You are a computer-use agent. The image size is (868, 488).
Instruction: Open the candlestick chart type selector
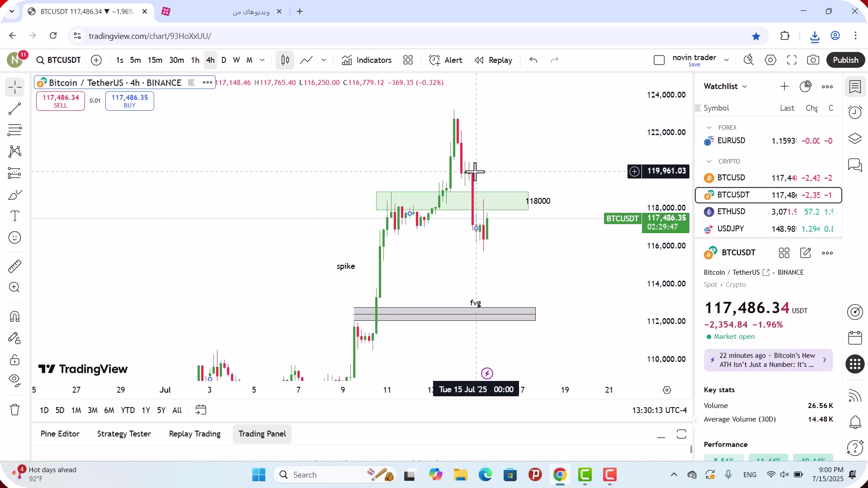(285, 60)
